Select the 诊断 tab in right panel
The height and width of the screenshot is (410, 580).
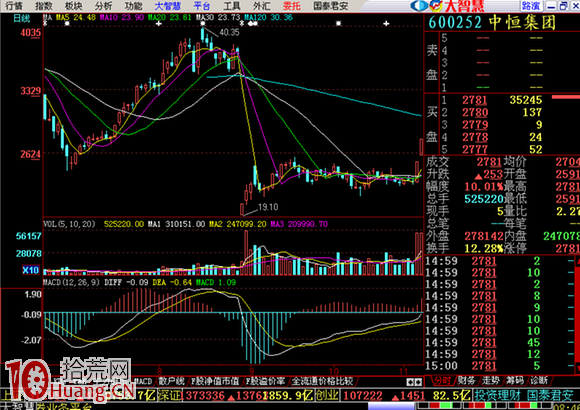pyautogui.click(x=539, y=380)
